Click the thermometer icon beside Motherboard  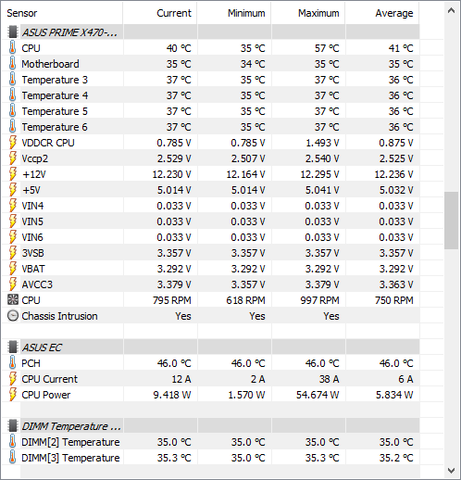click(12, 63)
